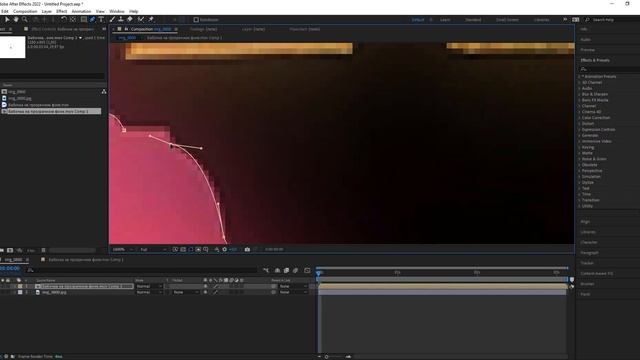Toggle frame blending for timeline
Screen dimensions: 640x360
[287, 270]
